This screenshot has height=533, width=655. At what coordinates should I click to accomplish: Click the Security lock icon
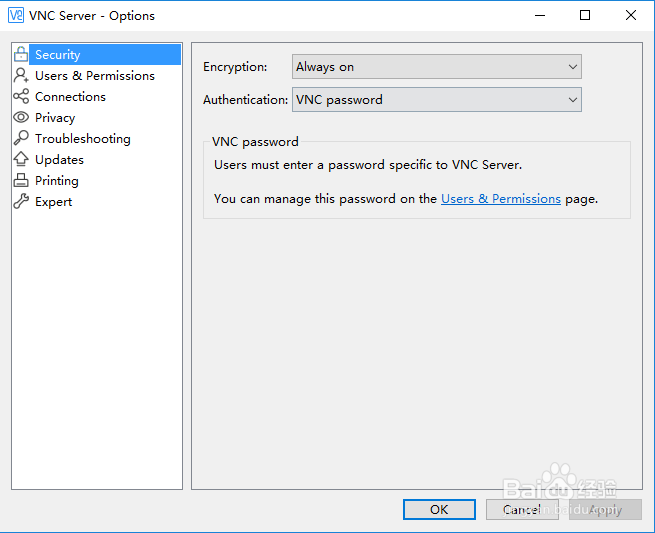[x=21, y=55]
